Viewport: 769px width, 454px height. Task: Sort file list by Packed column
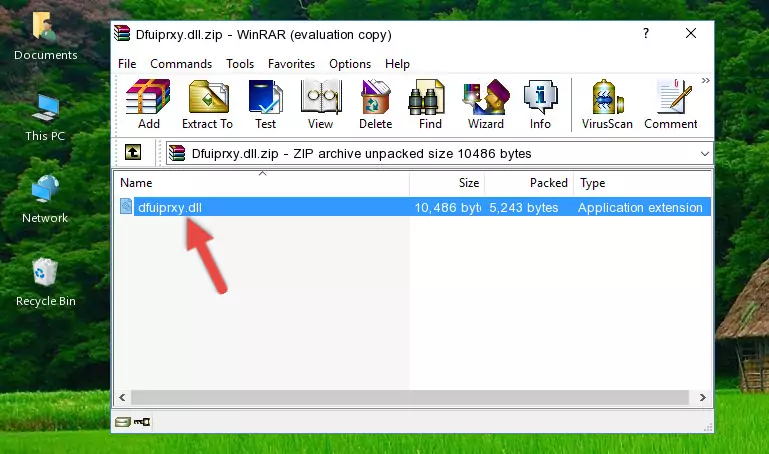[x=529, y=183]
